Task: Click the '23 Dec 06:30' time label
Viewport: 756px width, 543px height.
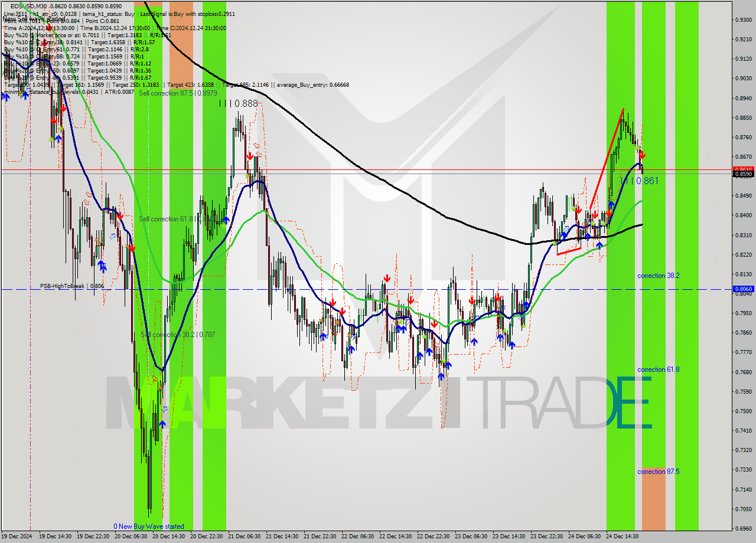Action: point(471,537)
